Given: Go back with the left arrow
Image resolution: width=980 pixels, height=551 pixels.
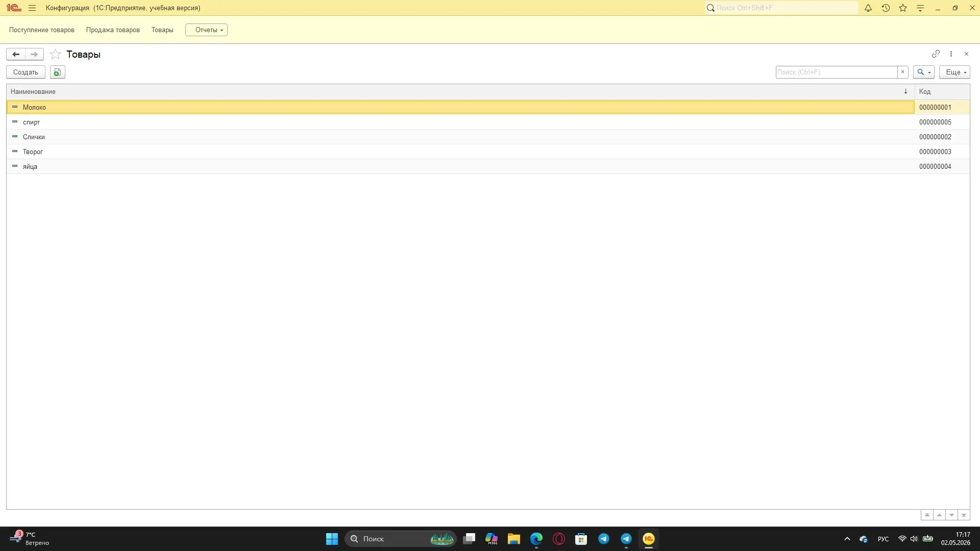Looking at the screenshot, I should pos(16,54).
